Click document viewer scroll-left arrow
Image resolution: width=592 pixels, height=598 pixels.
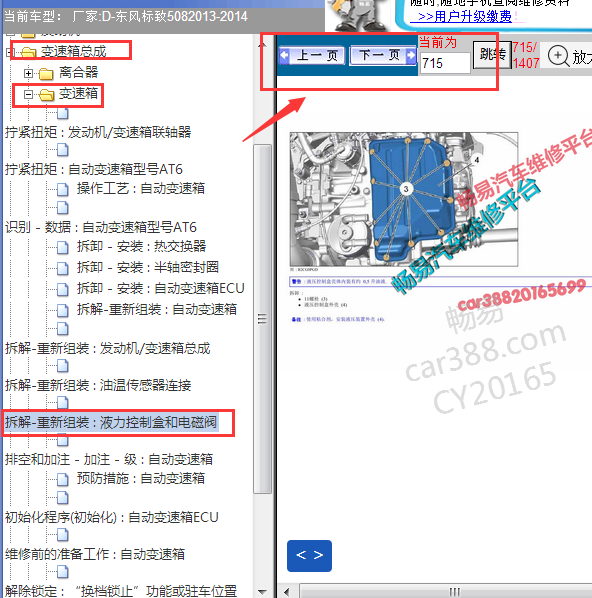pos(287,592)
